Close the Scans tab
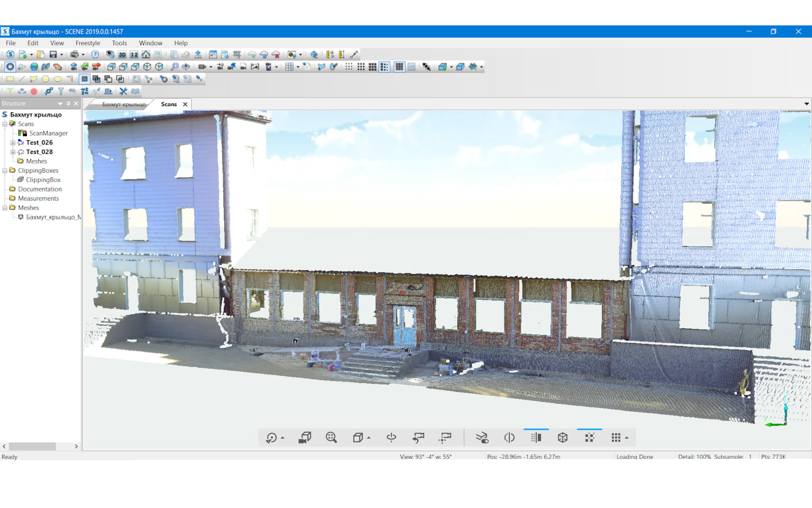This screenshot has width=812, height=508. pos(185,104)
